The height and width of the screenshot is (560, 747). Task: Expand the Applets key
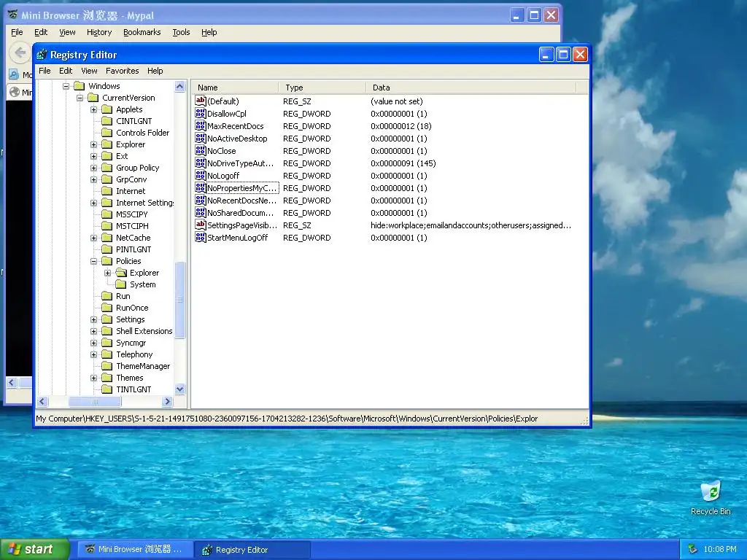coord(94,109)
